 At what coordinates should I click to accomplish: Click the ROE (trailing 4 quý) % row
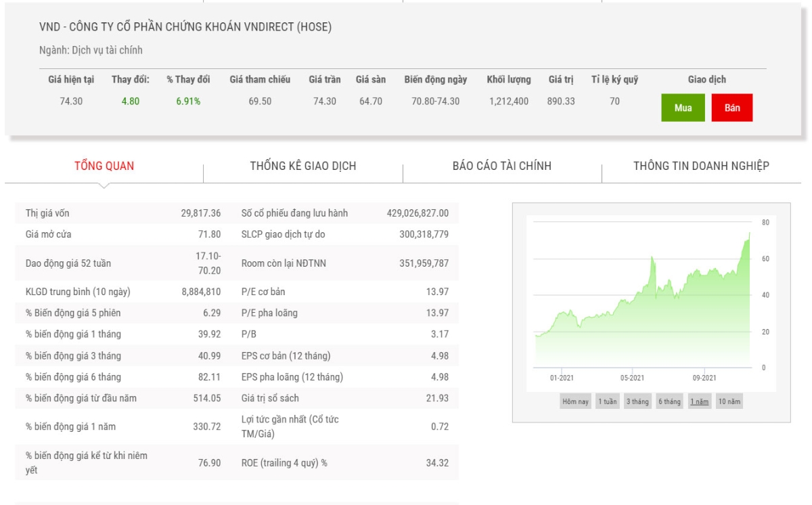[344, 463]
